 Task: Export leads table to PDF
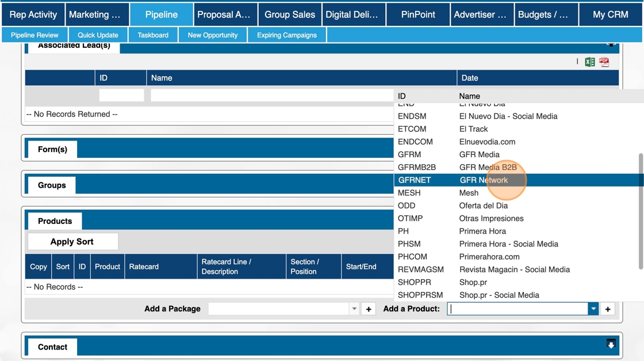pyautogui.click(x=604, y=62)
